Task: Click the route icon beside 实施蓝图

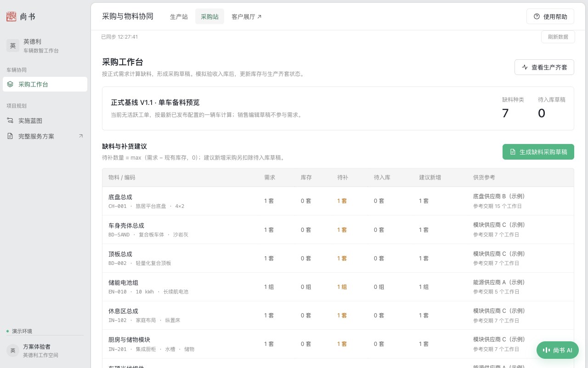Action: pyautogui.click(x=10, y=121)
